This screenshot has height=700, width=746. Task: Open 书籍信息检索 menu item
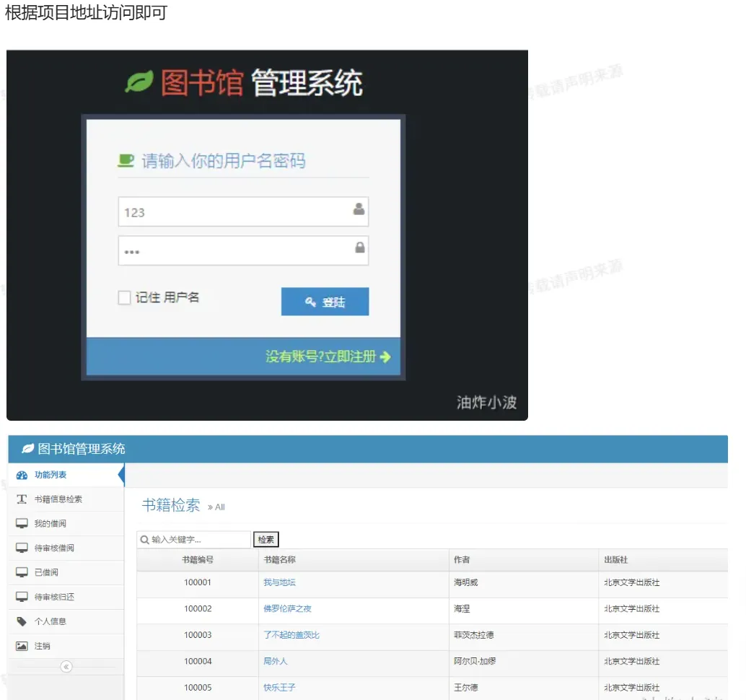coord(66,499)
